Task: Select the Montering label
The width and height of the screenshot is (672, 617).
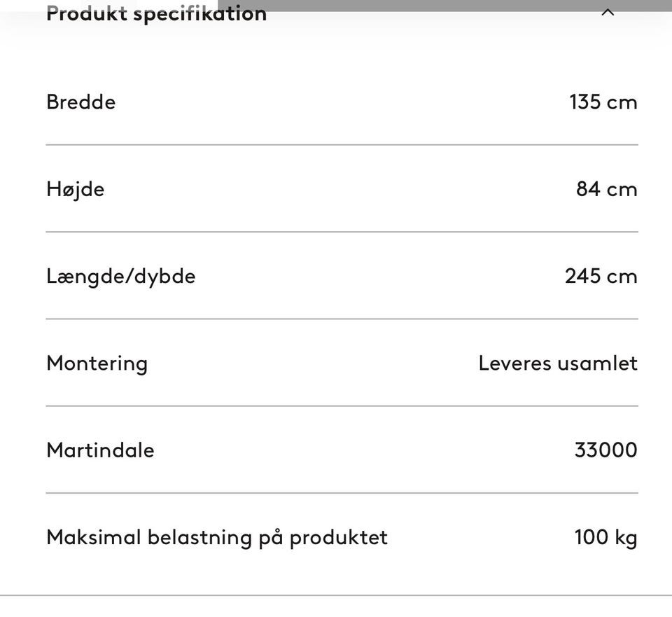Action: click(97, 364)
